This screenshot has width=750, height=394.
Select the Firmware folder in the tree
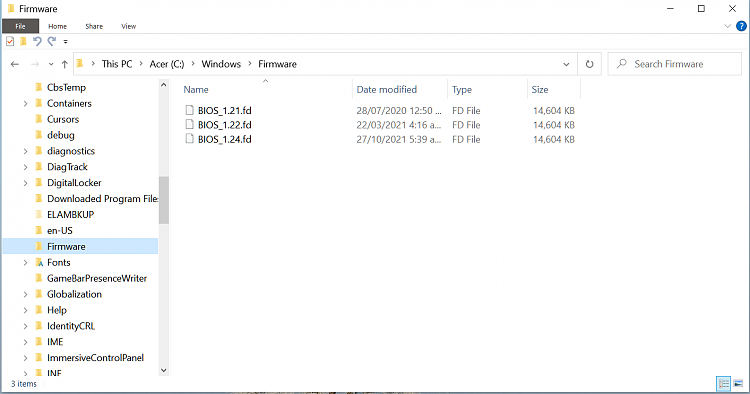(66, 246)
